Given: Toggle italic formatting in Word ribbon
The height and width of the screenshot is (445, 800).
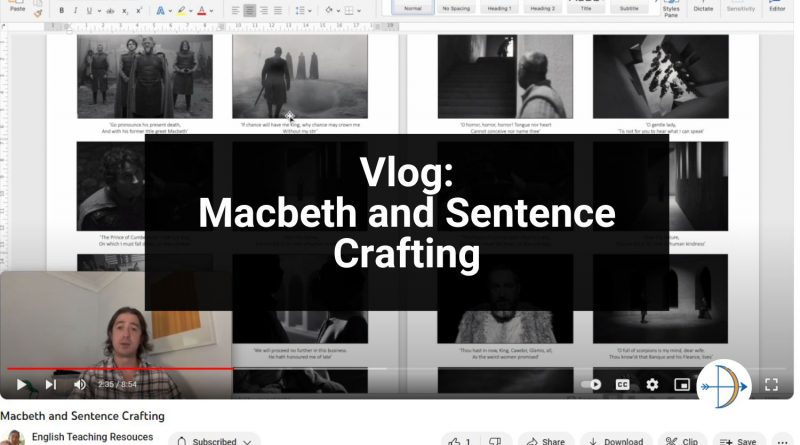Looking at the screenshot, I should (x=75, y=11).
